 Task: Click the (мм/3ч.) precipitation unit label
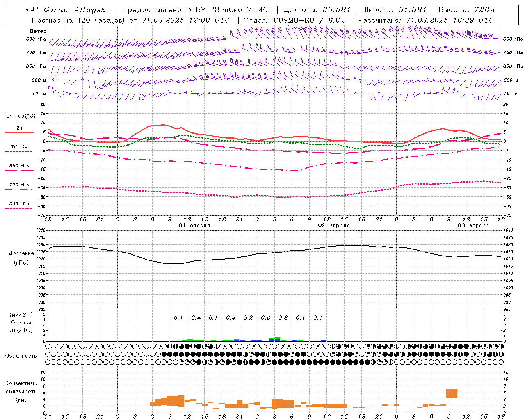coord(21,315)
